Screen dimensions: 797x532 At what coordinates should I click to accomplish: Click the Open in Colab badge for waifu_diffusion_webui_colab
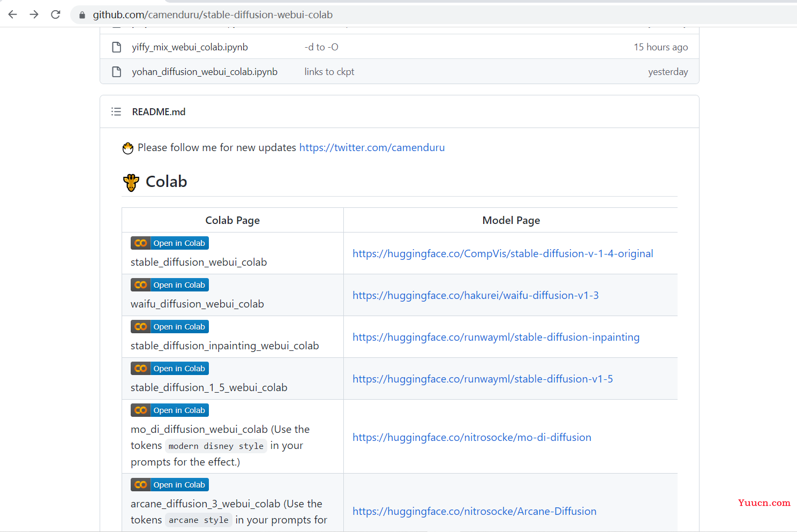[x=170, y=285]
